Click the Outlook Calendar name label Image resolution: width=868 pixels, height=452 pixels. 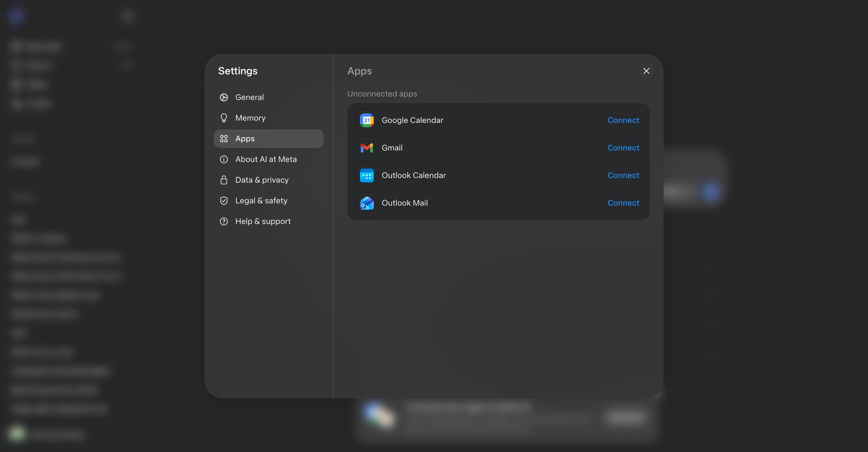tap(414, 175)
